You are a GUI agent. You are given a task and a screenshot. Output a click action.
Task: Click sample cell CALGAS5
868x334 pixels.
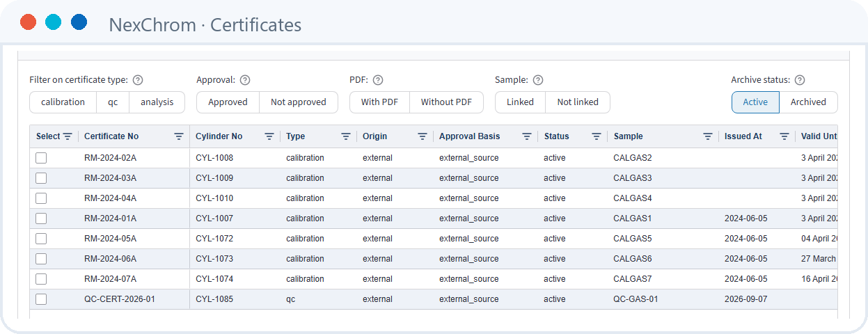click(633, 239)
